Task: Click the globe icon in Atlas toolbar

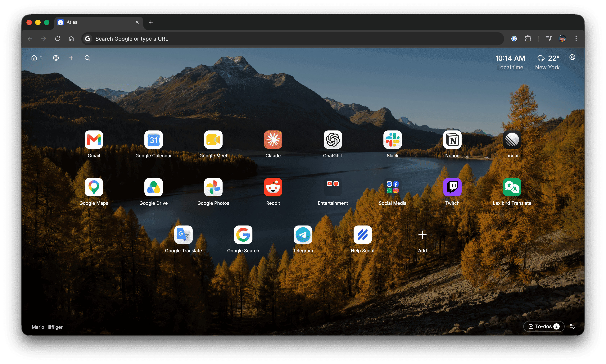Action: click(x=56, y=58)
